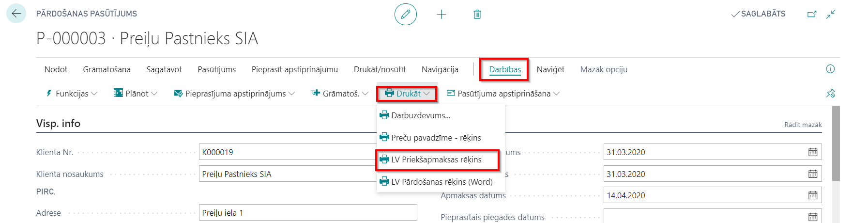868x223 pixels.
Task: Open the Navigācija menu
Action: (x=440, y=69)
